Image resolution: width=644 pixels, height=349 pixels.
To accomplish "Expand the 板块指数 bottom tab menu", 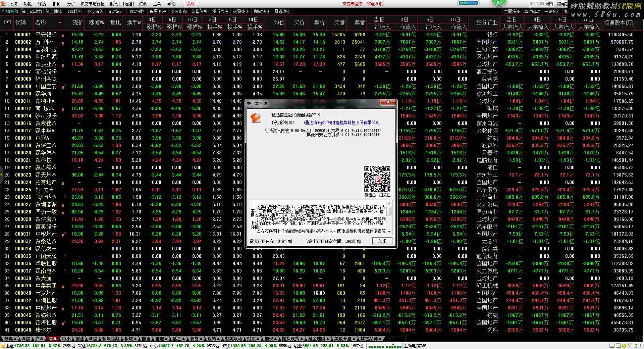I will pyautogui.click(x=111, y=339).
